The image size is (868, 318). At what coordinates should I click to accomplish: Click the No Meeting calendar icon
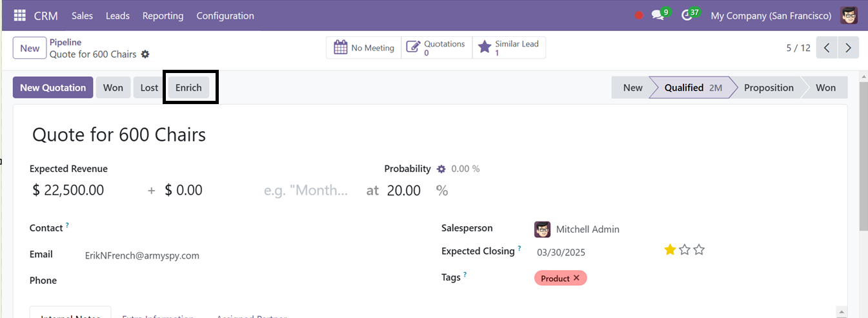coord(341,48)
